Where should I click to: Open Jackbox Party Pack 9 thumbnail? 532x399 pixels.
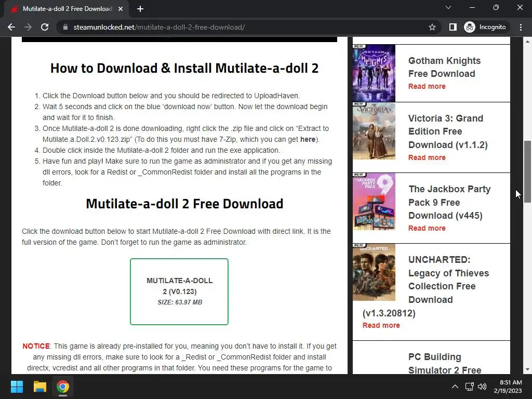click(x=374, y=202)
